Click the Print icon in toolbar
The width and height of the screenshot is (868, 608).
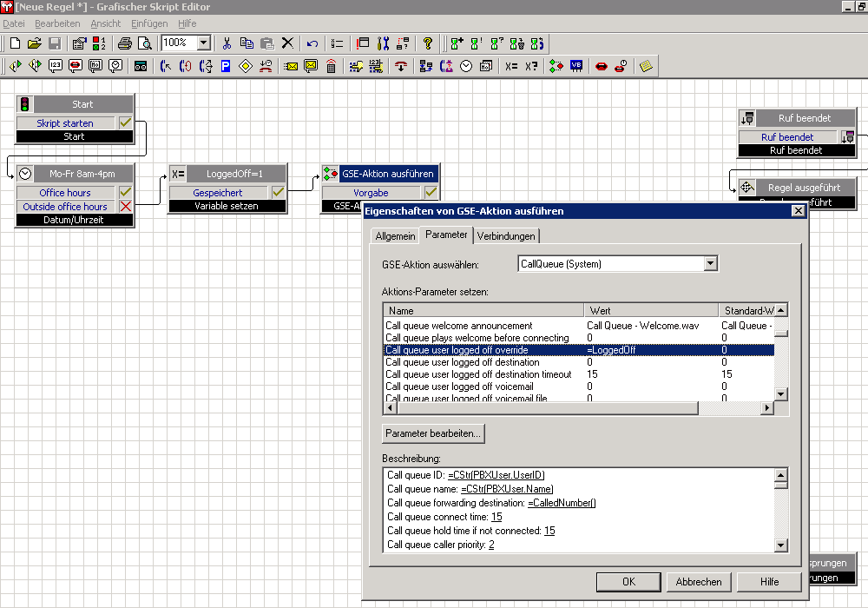[x=125, y=43]
